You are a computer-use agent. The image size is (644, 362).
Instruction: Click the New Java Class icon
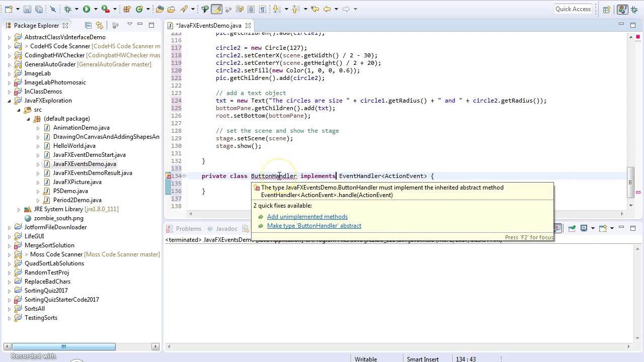(x=139, y=9)
